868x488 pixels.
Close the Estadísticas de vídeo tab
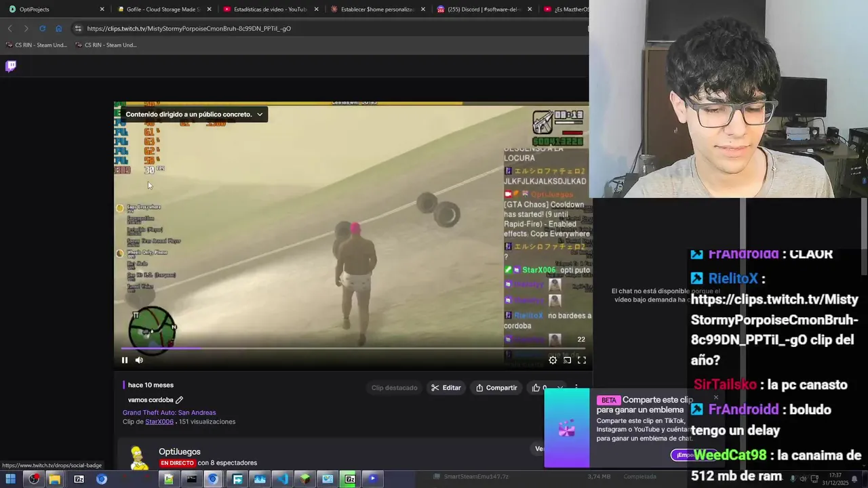(316, 9)
